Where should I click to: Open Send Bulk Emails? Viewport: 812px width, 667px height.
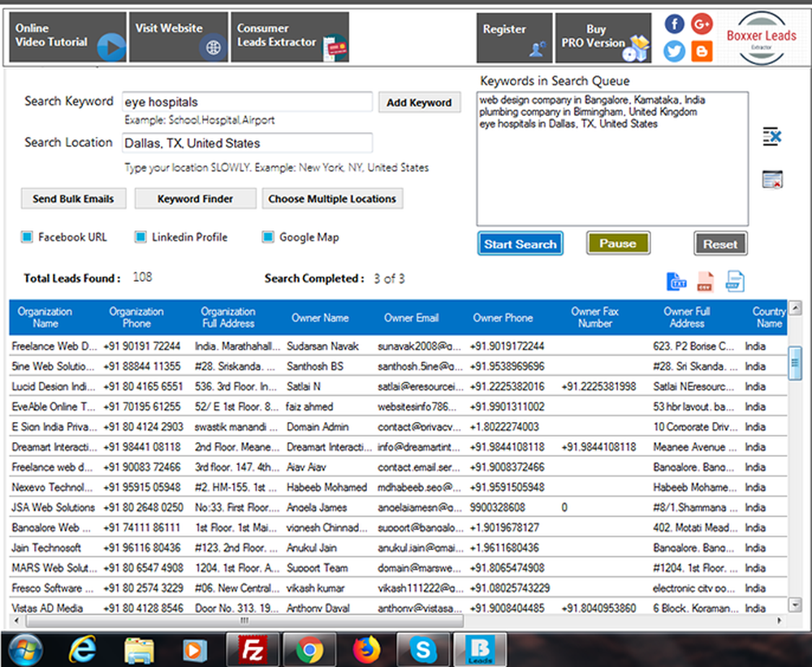(74, 199)
